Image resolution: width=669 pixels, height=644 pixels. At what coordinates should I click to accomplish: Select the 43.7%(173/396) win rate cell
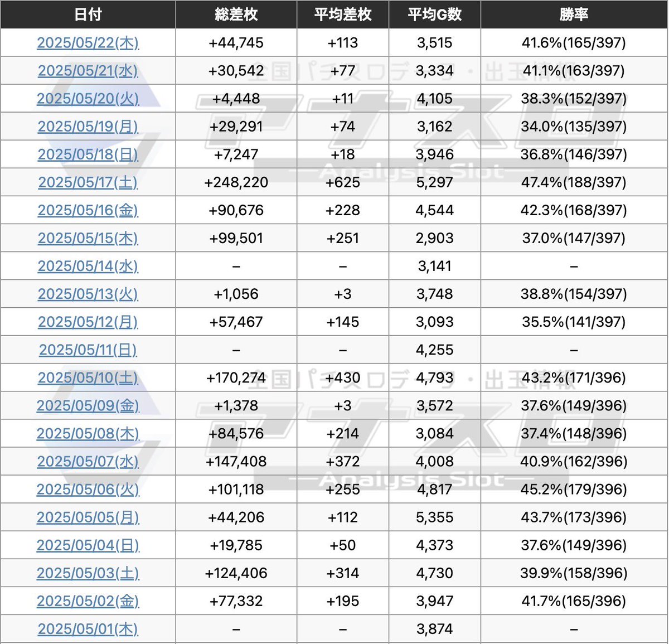[574, 517]
